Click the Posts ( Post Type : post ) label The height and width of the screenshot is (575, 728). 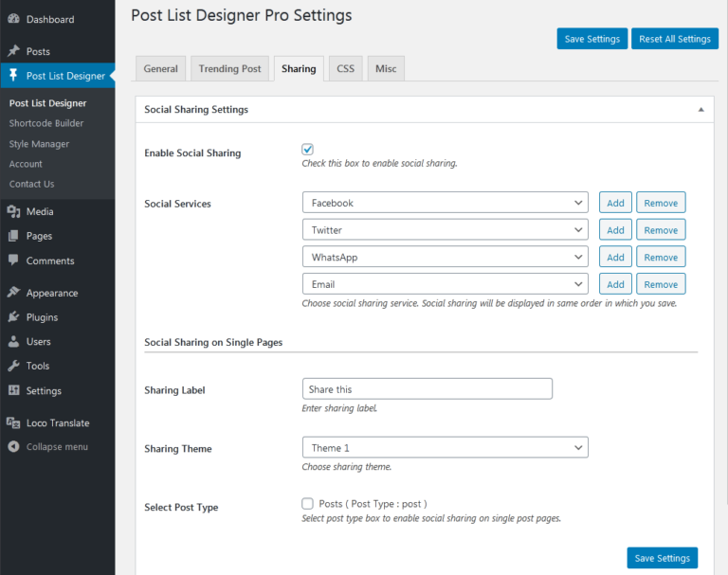pos(373,504)
